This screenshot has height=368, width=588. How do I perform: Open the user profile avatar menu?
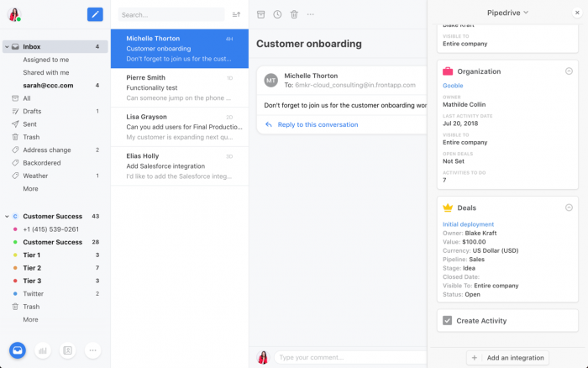click(x=14, y=14)
